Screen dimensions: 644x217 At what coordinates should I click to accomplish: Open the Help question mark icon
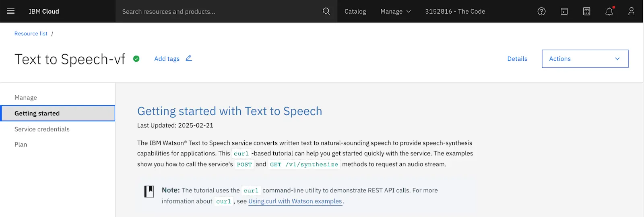click(542, 11)
